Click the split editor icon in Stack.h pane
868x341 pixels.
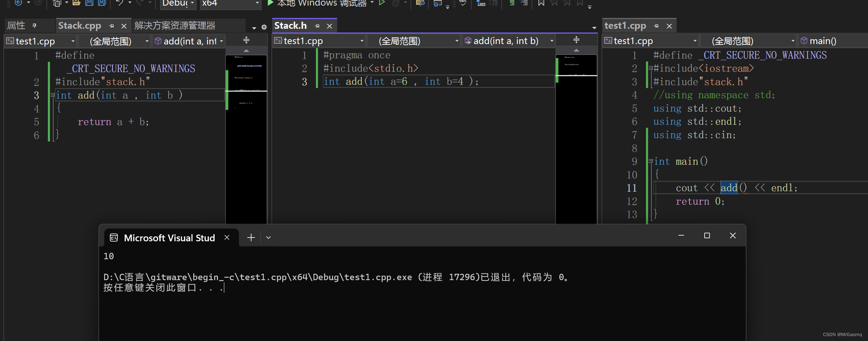click(576, 40)
